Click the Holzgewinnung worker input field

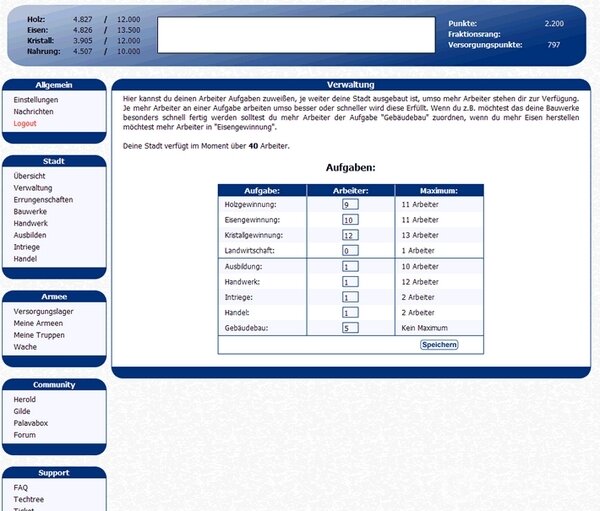[x=350, y=204]
